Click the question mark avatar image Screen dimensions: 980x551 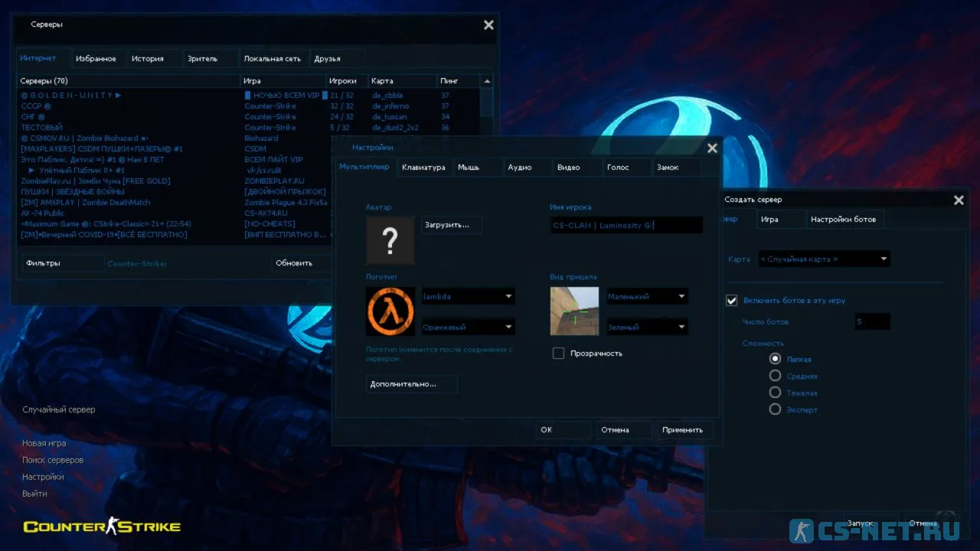click(x=390, y=240)
